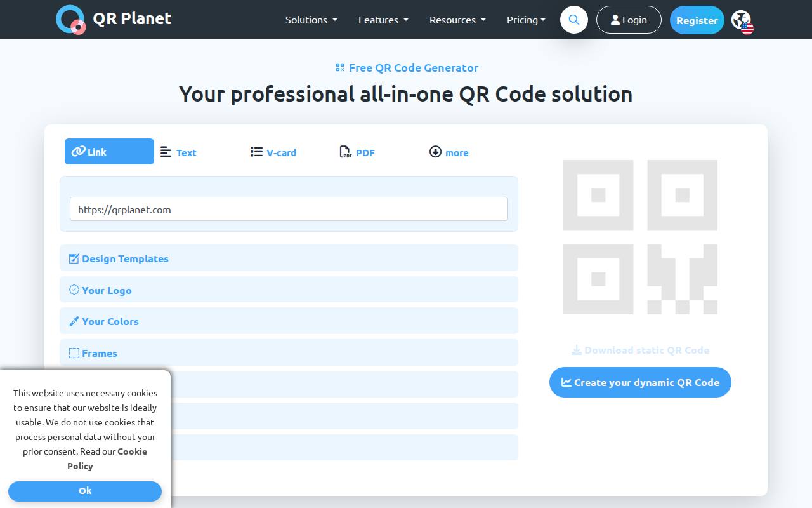812x508 pixels.
Task: Accept cookies with the Ok button
Action: [x=85, y=491]
